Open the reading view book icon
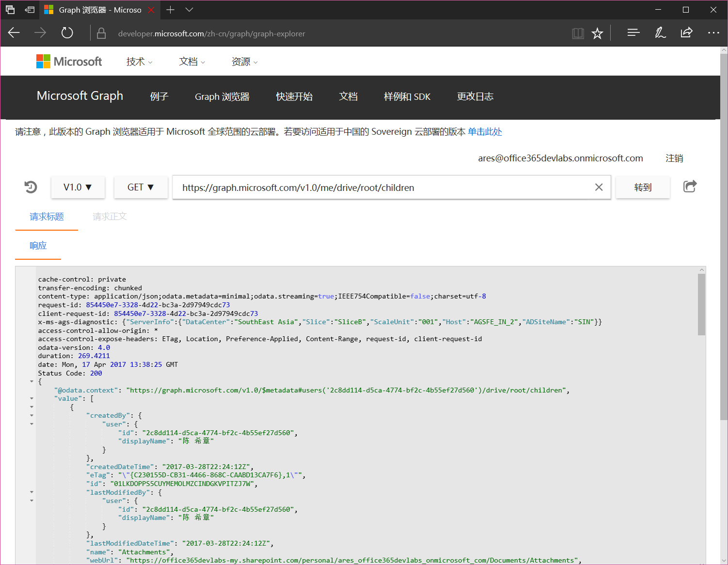728x565 pixels. (x=578, y=33)
